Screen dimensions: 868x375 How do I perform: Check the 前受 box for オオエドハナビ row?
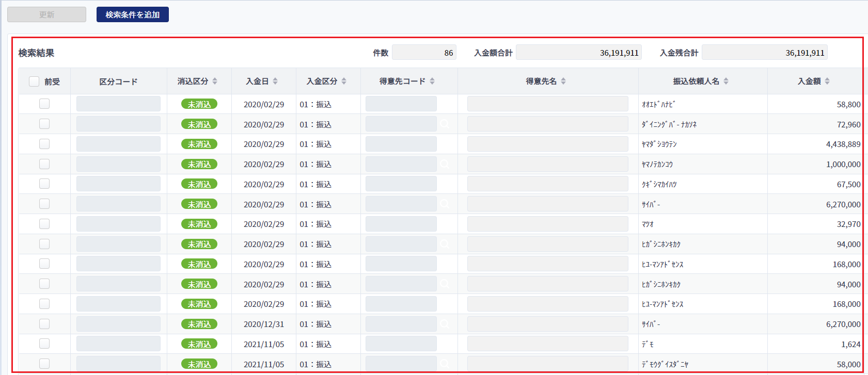point(44,104)
